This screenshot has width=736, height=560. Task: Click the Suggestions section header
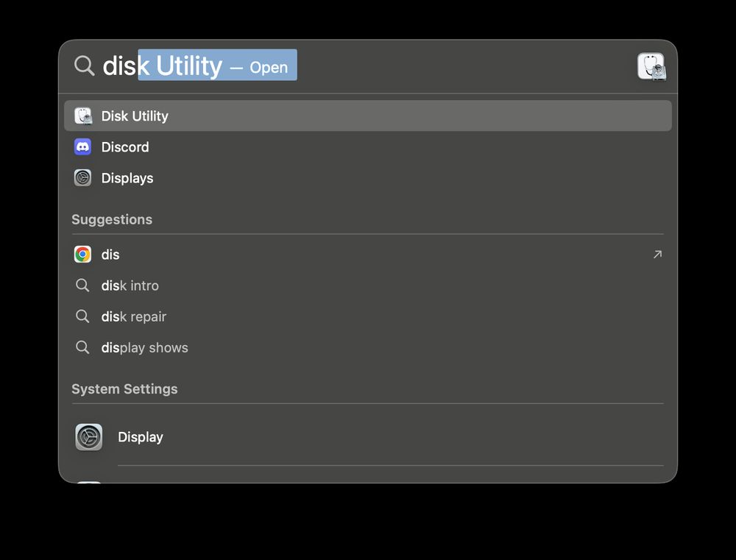[112, 219]
